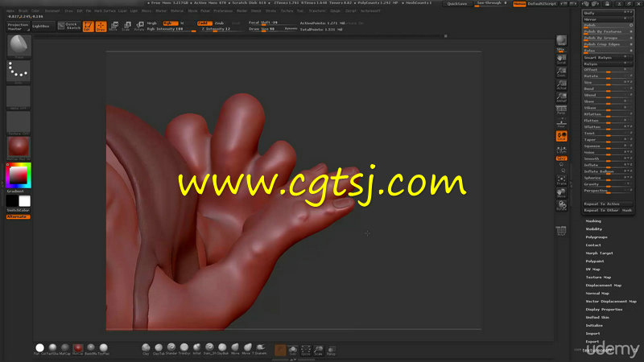Select the Standard brush
The width and height of the screenshot is (644, 362).
(171, 348)
